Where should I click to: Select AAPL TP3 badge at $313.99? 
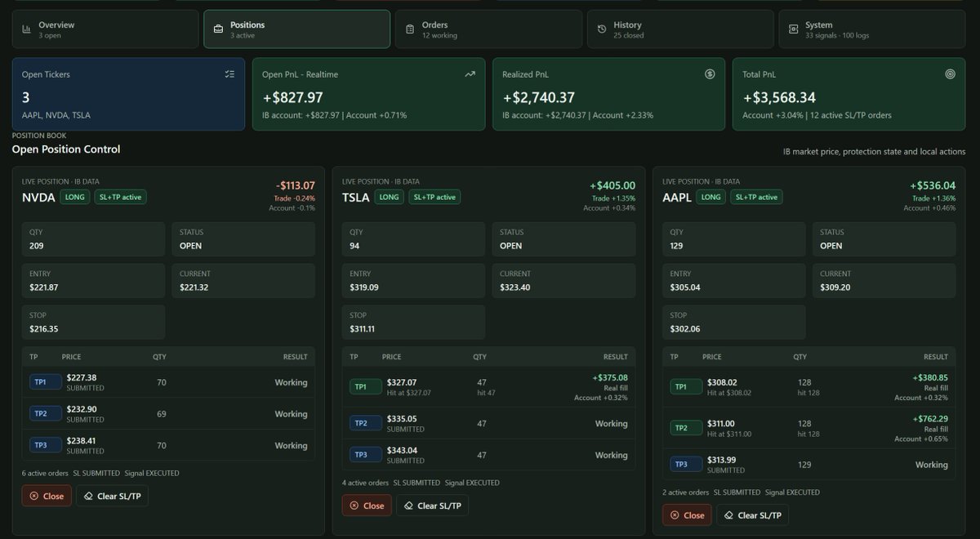[x=686, y=465]
